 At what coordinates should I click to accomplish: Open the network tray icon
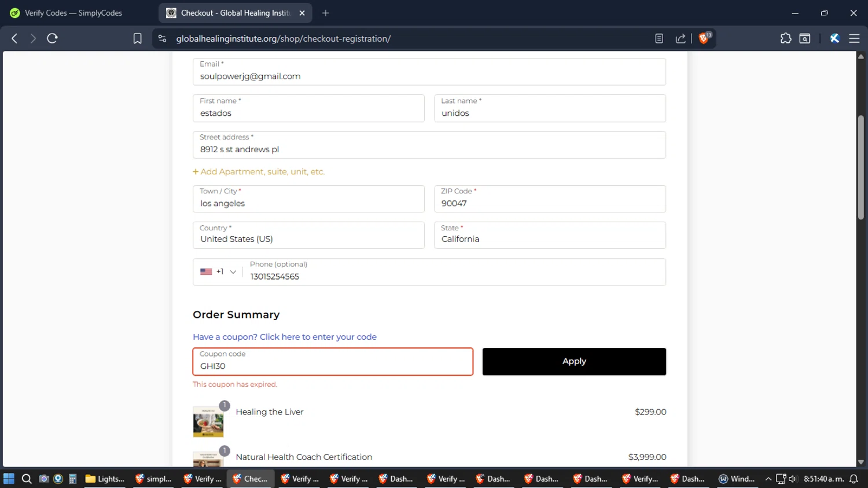click(x=781, y=479)
